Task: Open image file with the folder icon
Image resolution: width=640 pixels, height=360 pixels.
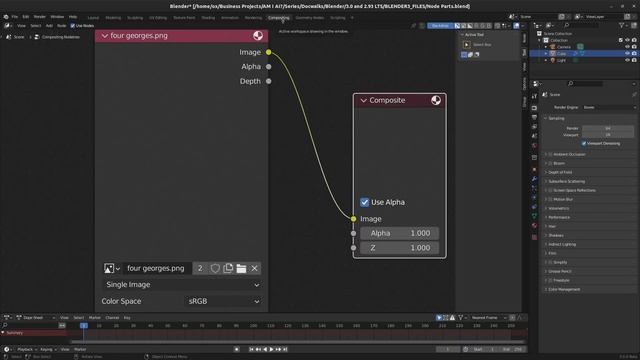Action: [x=241, y=268]
